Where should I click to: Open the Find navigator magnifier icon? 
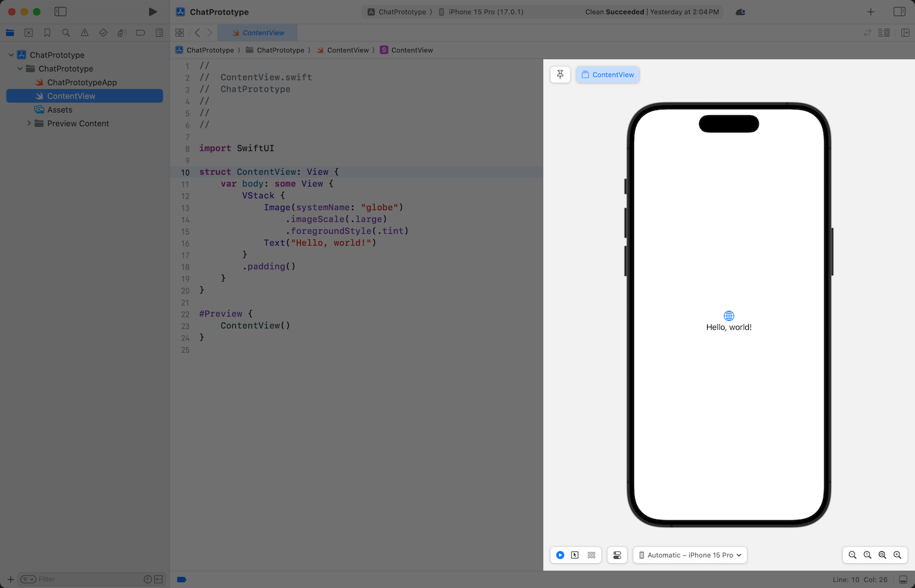(66, 33)
